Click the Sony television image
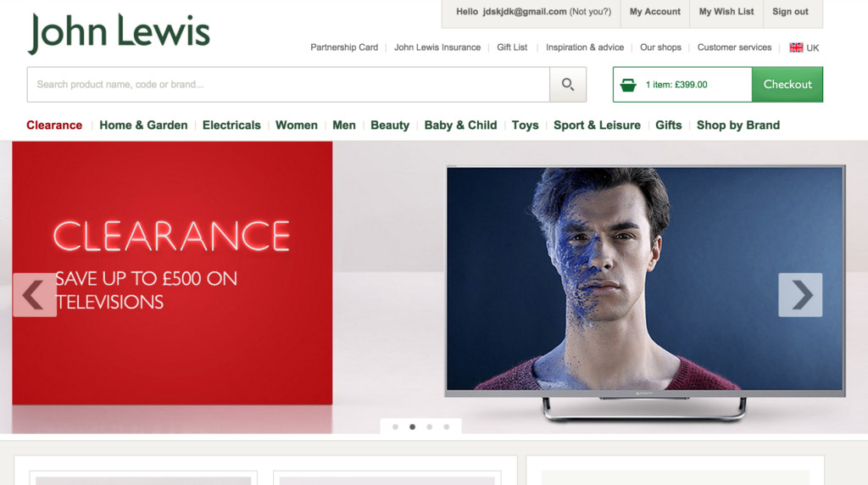The width and height of the screenshot is (868, 485). tap(645, 293)
